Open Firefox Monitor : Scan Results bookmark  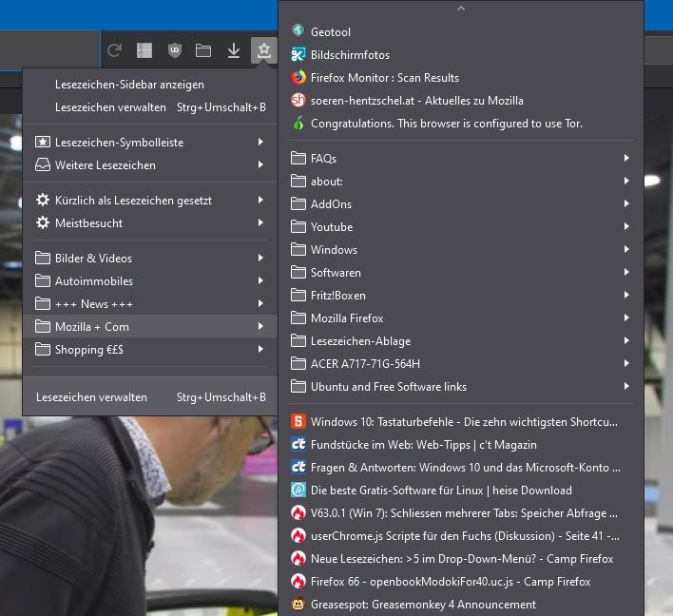click(461, 77)
